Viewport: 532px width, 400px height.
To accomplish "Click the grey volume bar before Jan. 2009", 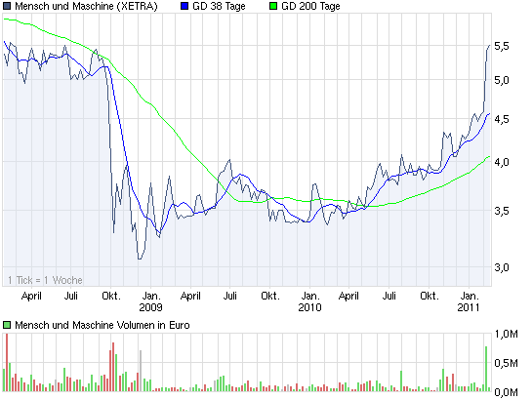I will pos(141,371).
